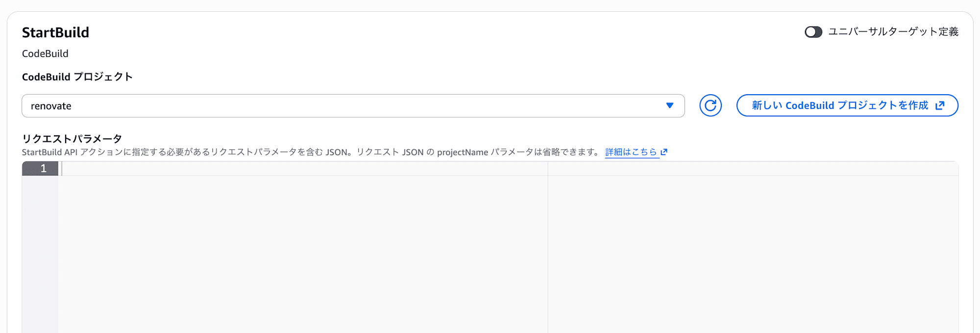Click 新しい CodeBuild プロジェクトを作成 button
The width and height of the screenshot is (980, 333).
click(847, 105)
